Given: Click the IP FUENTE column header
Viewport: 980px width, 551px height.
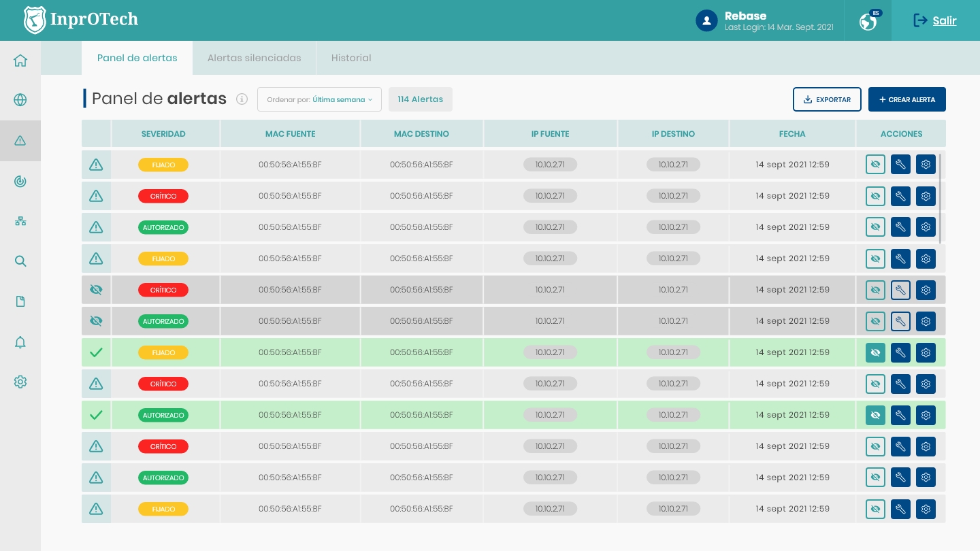Looking at the screenshot, I should pos(551,134).
